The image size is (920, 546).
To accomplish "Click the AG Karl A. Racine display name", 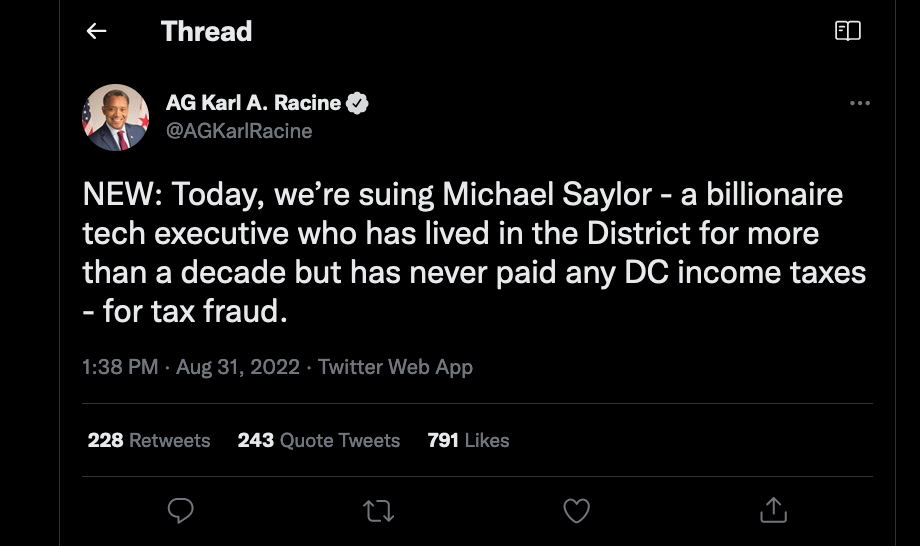I will pyautogui.click(x=253, y=103).
